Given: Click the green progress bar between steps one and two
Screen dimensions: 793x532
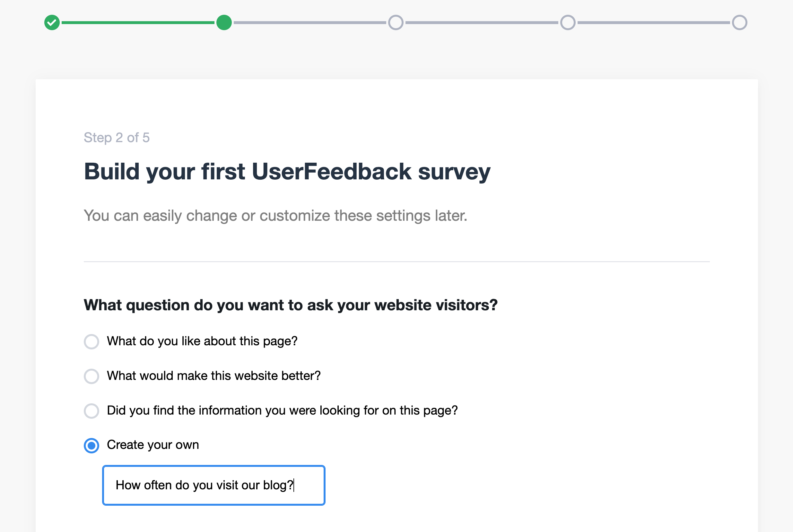Looking at the screenshot, I should (138, 22).
